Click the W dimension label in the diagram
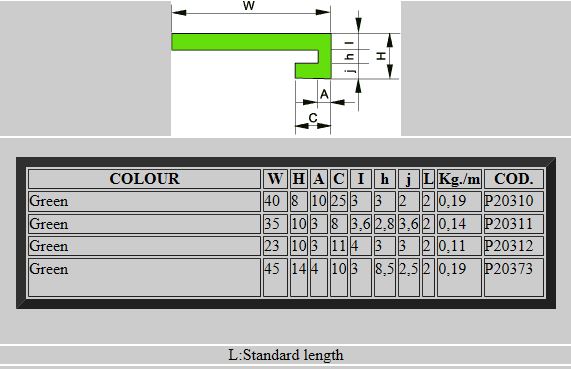This screenshot has width=571, height=369. [249, 6]
